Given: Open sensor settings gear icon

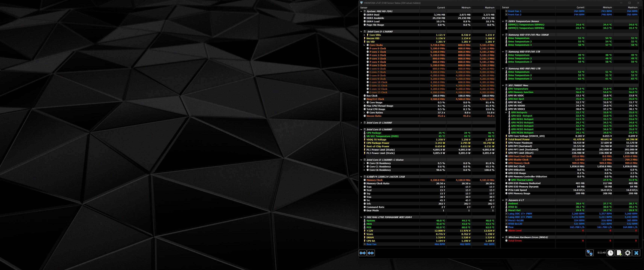Looking at the screenshot, I should (x=628, y=253).
